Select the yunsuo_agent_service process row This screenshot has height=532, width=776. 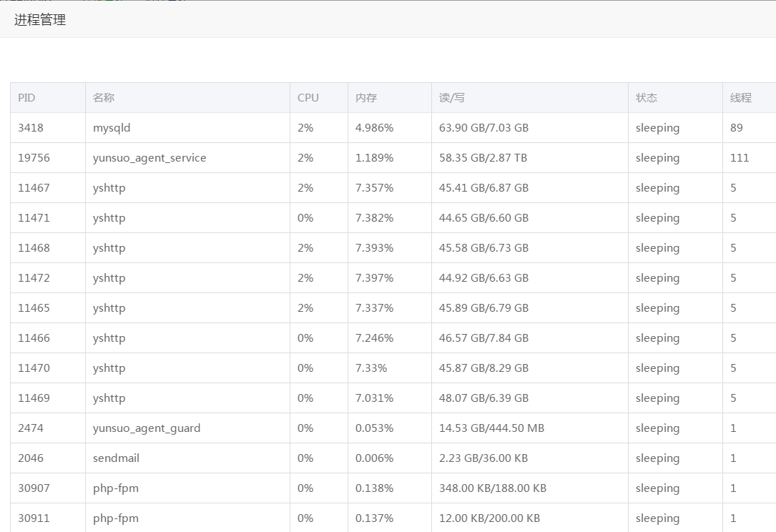click(149, 158)
